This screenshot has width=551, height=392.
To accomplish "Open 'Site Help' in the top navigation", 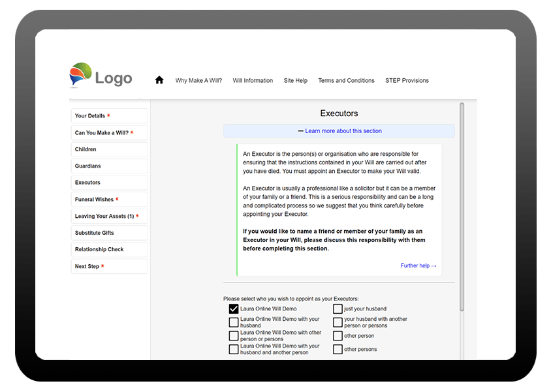I will pos(295,81).
